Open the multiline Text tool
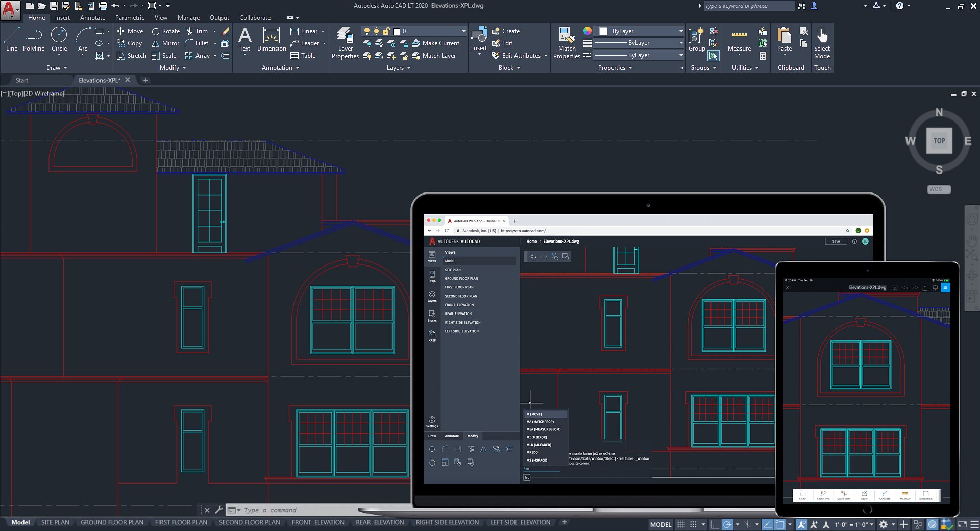Image resolution: width=980 pixels, height=531 pixels. tap(245, 40)
